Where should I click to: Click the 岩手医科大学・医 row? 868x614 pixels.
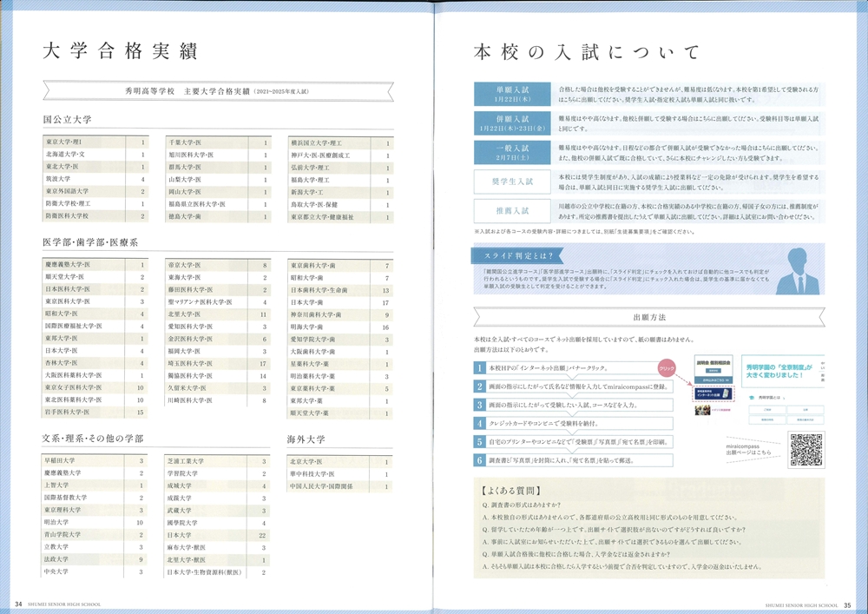click(x=95, y=412)
